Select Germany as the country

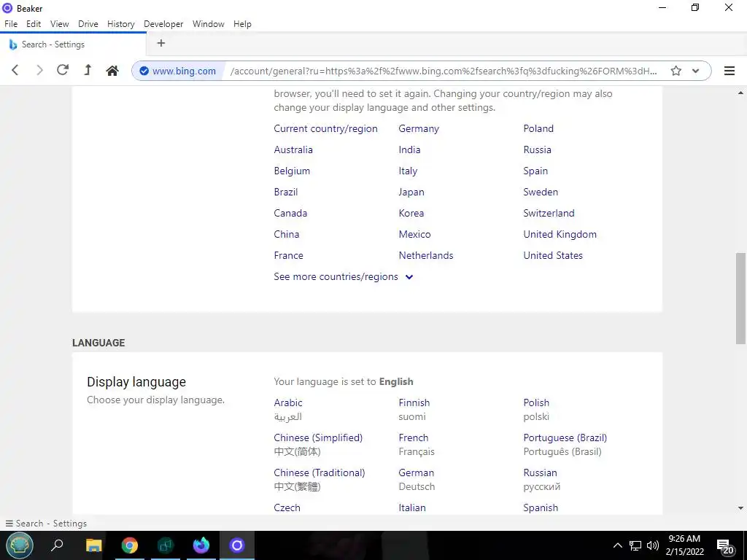click(x=419, y=128)
